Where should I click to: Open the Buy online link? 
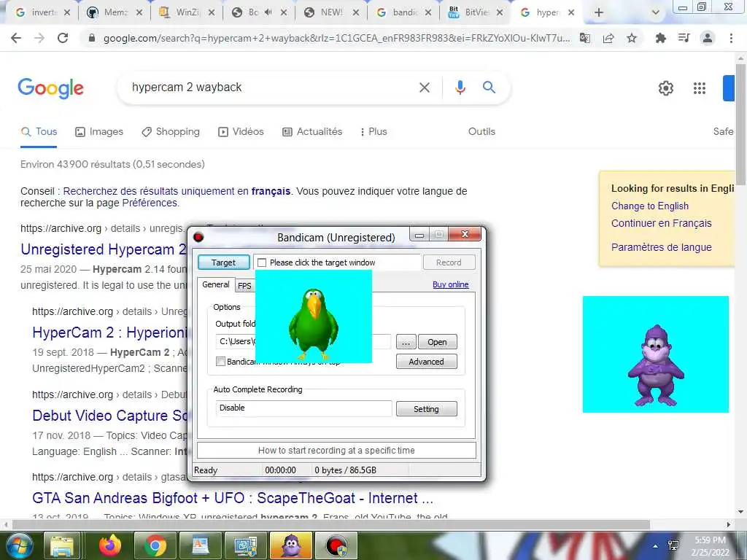pyautogui.click(x=451, y=284)
